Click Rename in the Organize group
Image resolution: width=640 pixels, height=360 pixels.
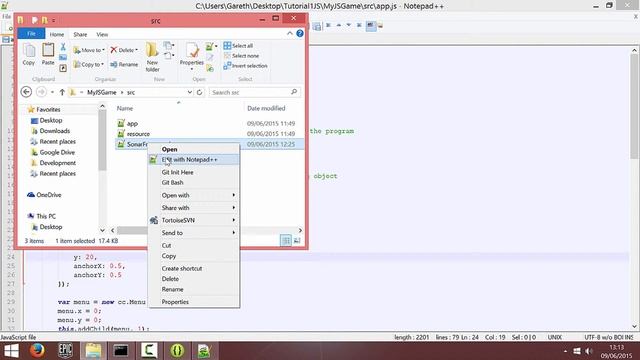124,64
